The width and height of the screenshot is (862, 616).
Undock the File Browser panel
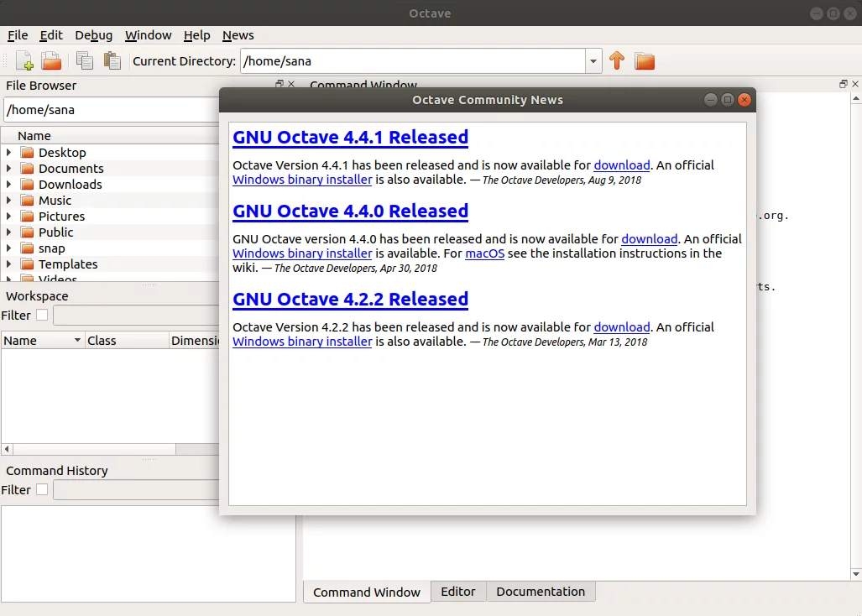pyautogui.click(x=279, y=84)
